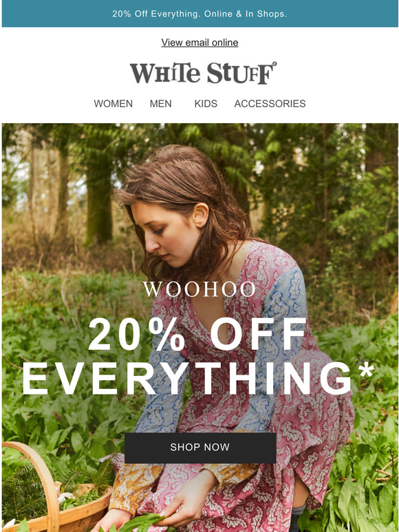The width and height of the screenshot is (399, 532).
Task: Click the White Stuff logo
Action: (203, 73)
